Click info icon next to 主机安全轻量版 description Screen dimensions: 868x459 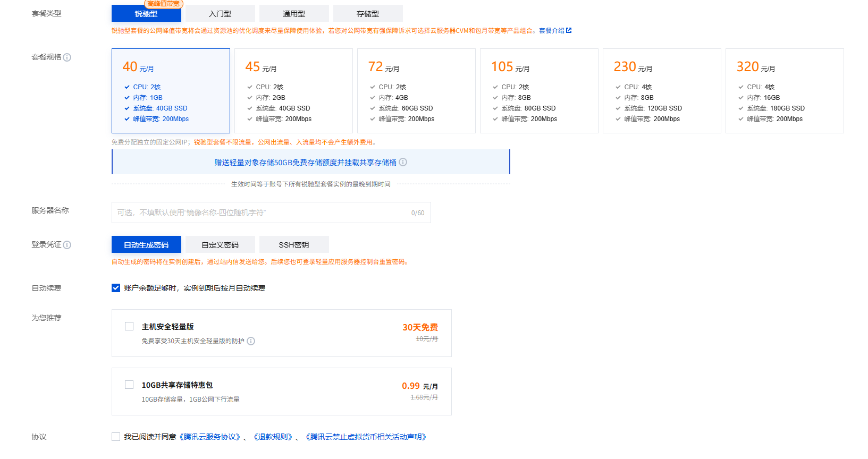(251, 341)
